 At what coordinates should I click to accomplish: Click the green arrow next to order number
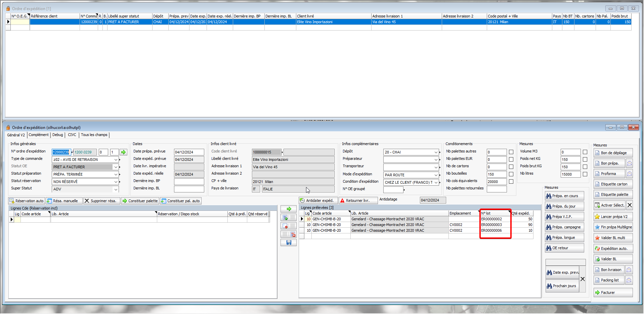(x=123, y=152)
